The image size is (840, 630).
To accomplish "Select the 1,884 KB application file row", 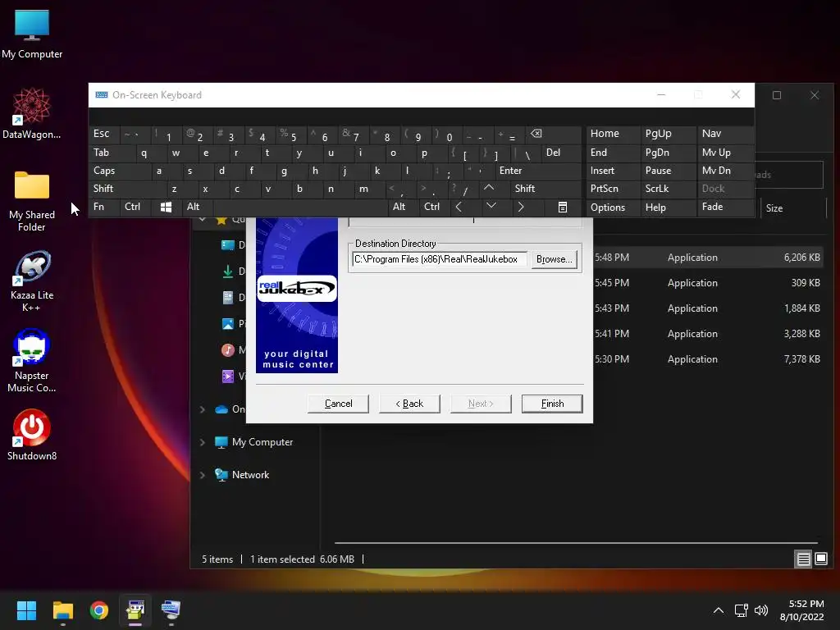I will (710, 308).
